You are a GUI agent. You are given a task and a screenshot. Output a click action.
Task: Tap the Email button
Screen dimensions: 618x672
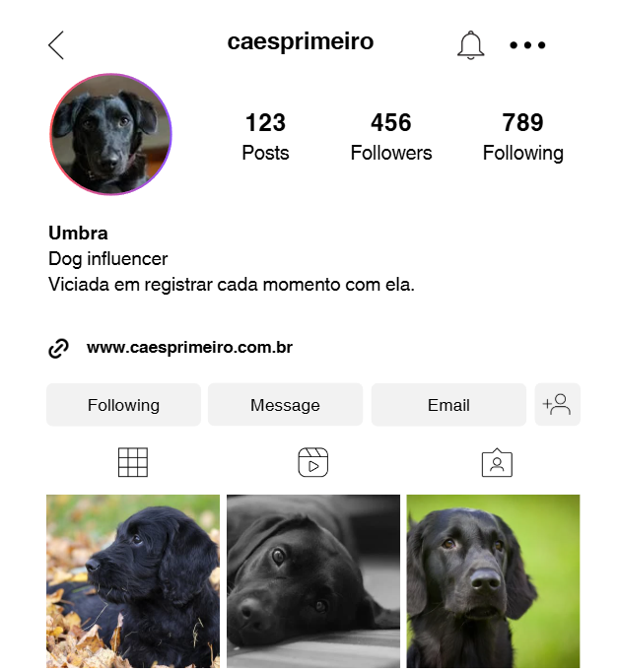448,405
